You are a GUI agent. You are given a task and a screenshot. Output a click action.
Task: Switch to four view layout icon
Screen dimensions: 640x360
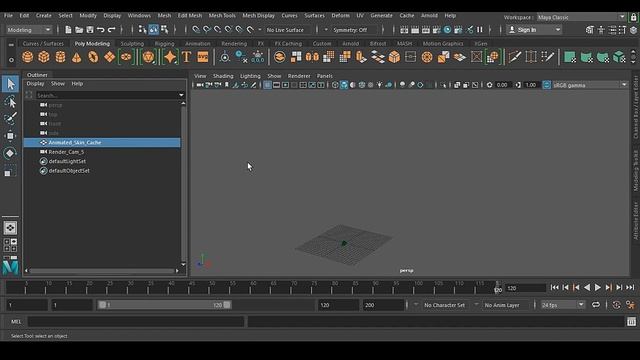[10, 245]
